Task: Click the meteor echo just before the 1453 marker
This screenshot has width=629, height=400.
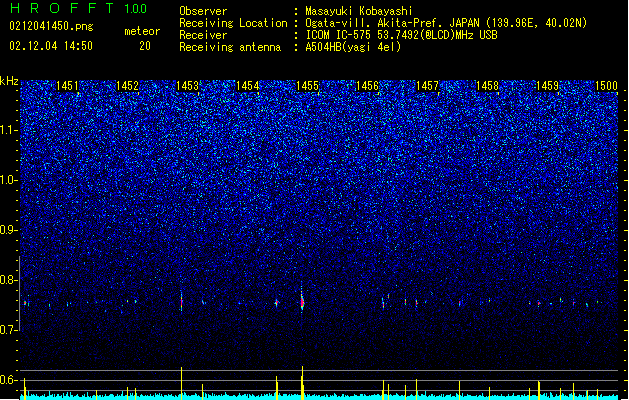Action: pos(181,302)
